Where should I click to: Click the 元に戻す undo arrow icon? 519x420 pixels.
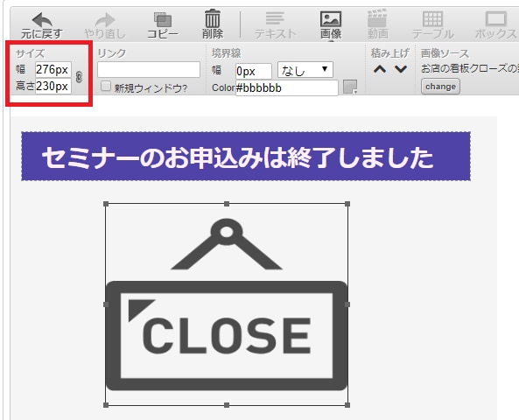click(42, 20)
